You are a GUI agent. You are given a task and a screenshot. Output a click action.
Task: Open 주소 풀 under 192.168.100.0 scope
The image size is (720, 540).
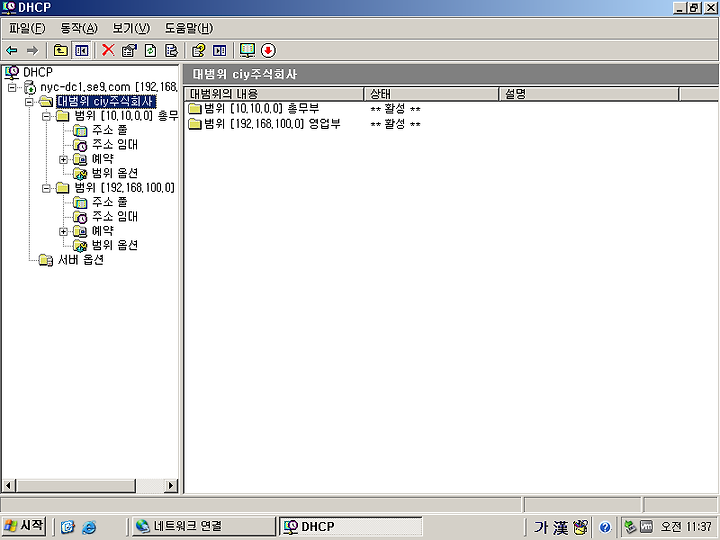pos(109,202)
